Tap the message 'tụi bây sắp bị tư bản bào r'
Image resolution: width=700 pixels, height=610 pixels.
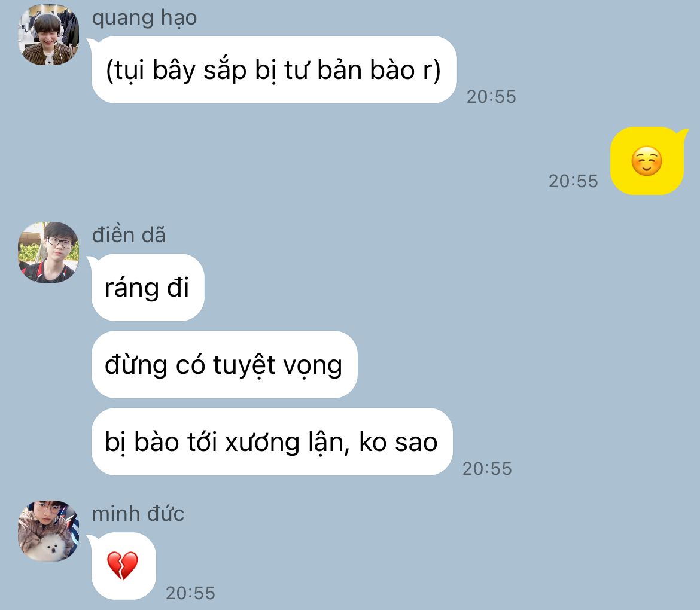[x=273, y=69]
